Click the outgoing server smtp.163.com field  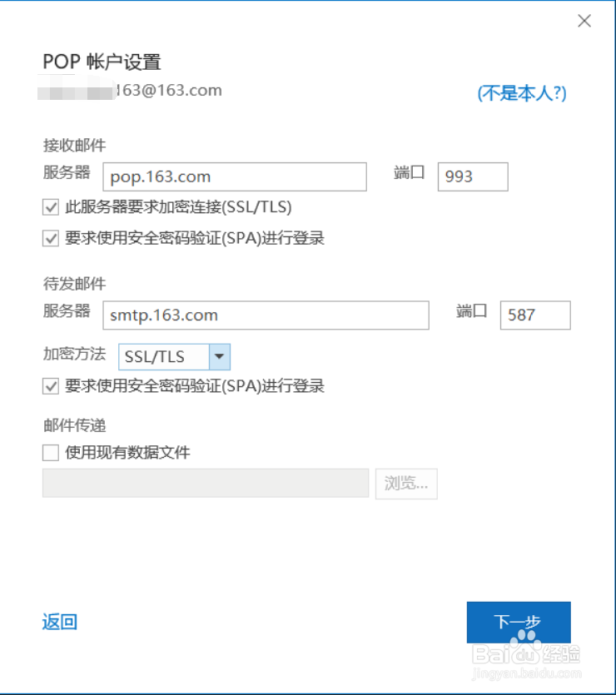pos(266,315)
